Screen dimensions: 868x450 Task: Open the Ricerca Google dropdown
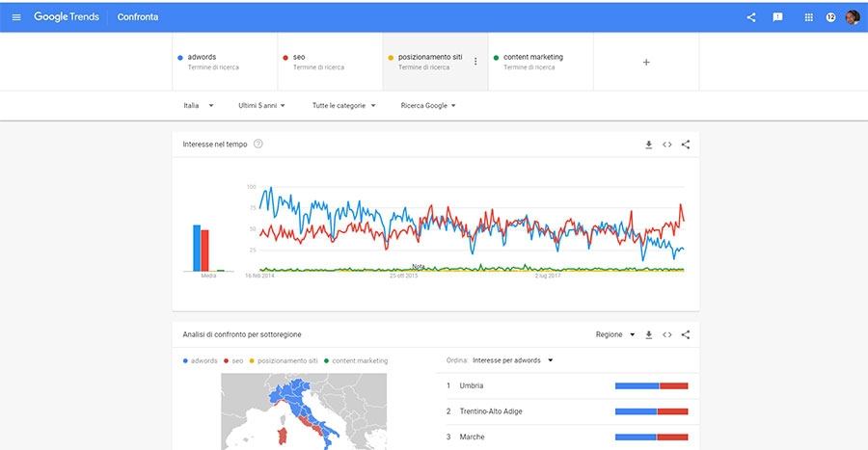pos(428,105)
